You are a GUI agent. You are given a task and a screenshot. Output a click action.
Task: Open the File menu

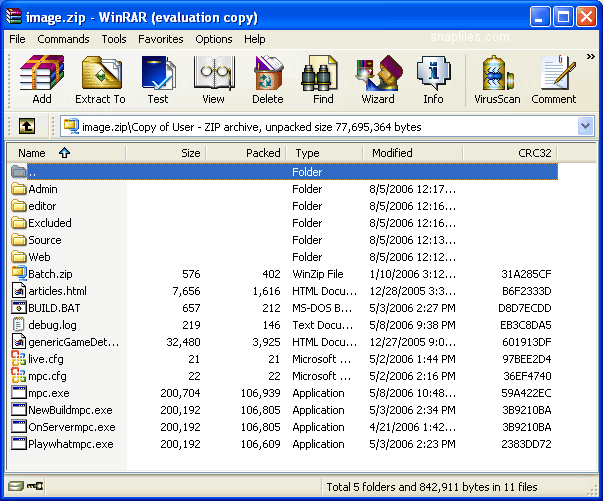point(17,39)
